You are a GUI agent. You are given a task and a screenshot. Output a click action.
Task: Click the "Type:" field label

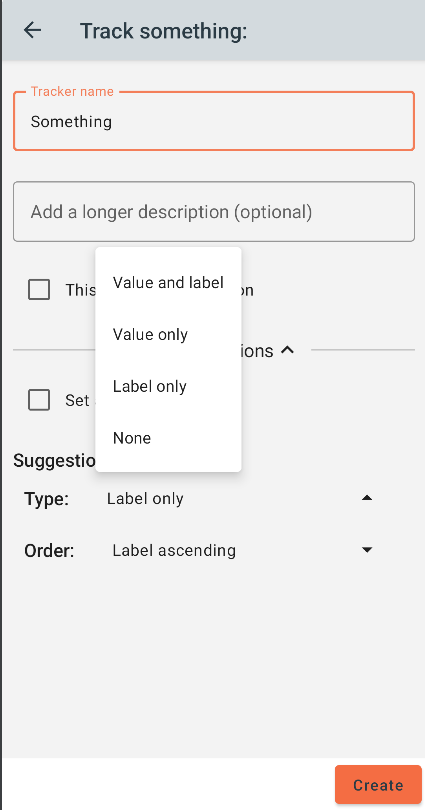pos(46,499)
